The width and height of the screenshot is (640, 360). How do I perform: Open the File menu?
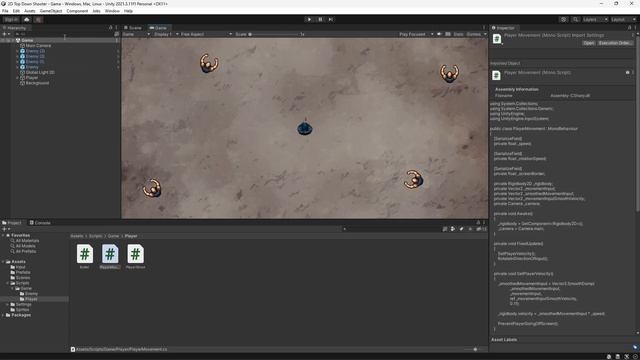(5, 11)
